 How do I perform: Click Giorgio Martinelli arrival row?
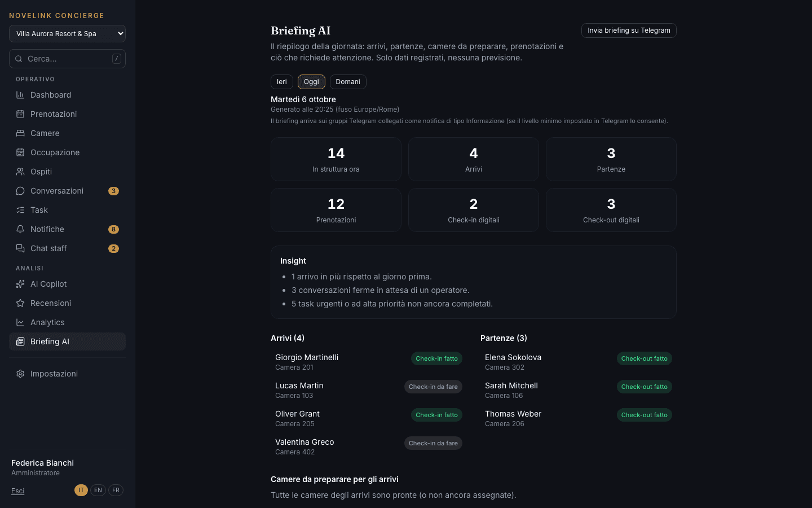(x=369, y=362)
